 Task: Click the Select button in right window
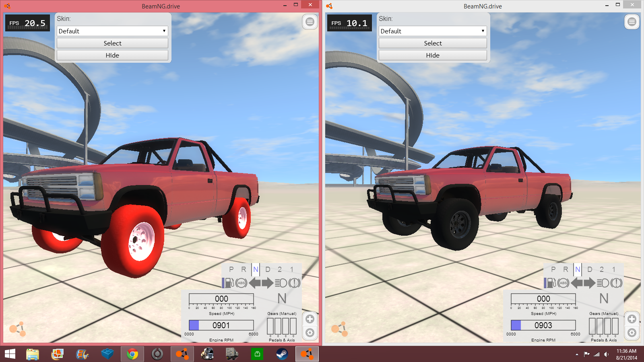pyautogui.click(x=433, y=43)
